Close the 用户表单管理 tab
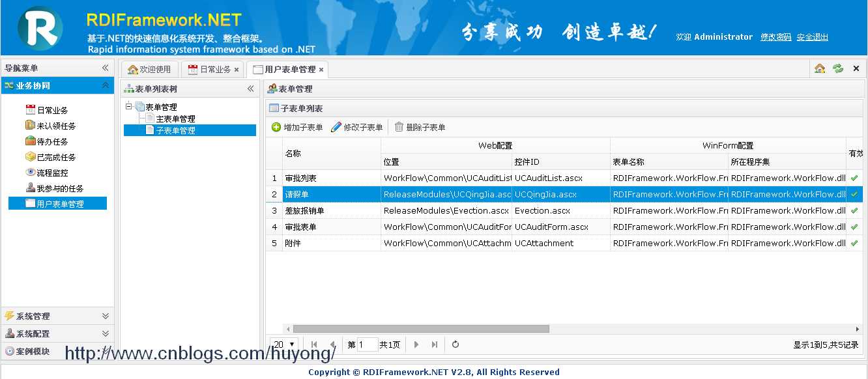This screenshot has width=868, height=379. pyautogui.click(x=321, y=69)
